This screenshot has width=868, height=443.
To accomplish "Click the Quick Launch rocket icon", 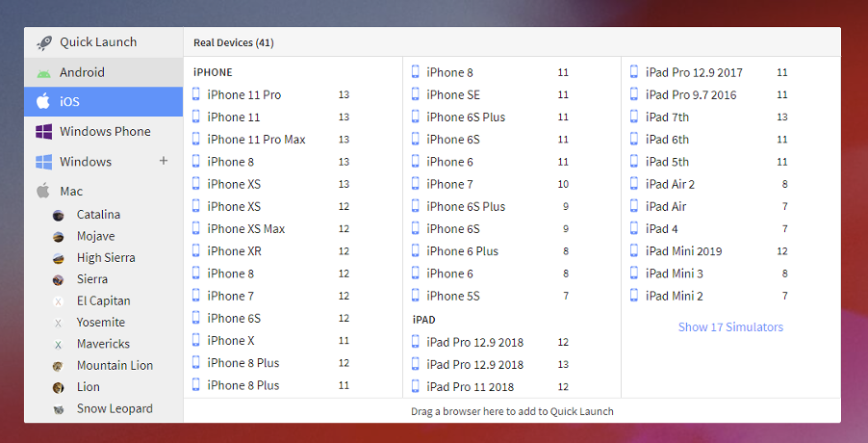I will coord(44,42).
